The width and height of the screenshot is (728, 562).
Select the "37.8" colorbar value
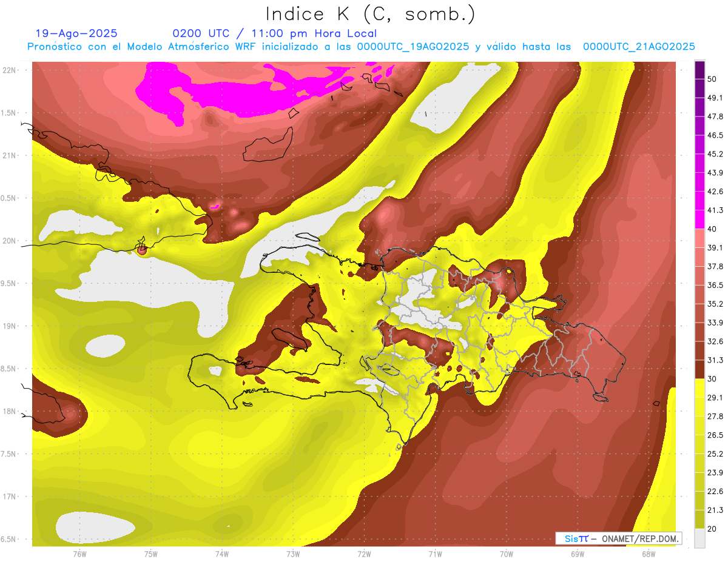[715, 266]
